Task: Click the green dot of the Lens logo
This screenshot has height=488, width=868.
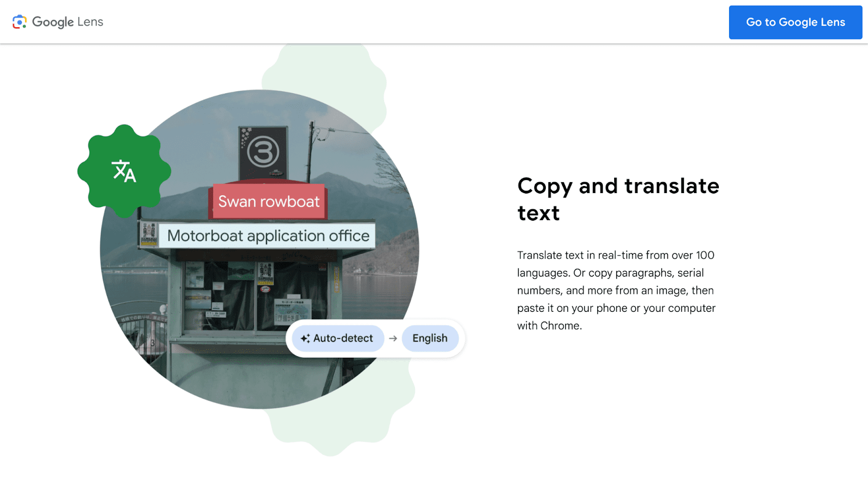Action: pyautogui.click(x=24, y=26)
